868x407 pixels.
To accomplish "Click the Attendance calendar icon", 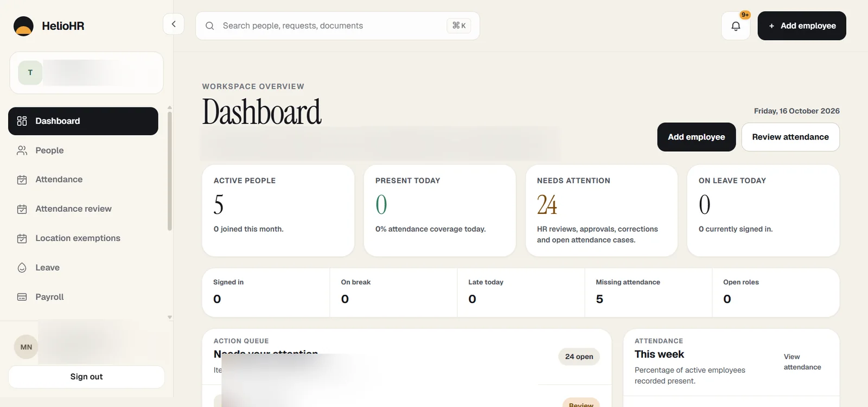I will point(22,180).
